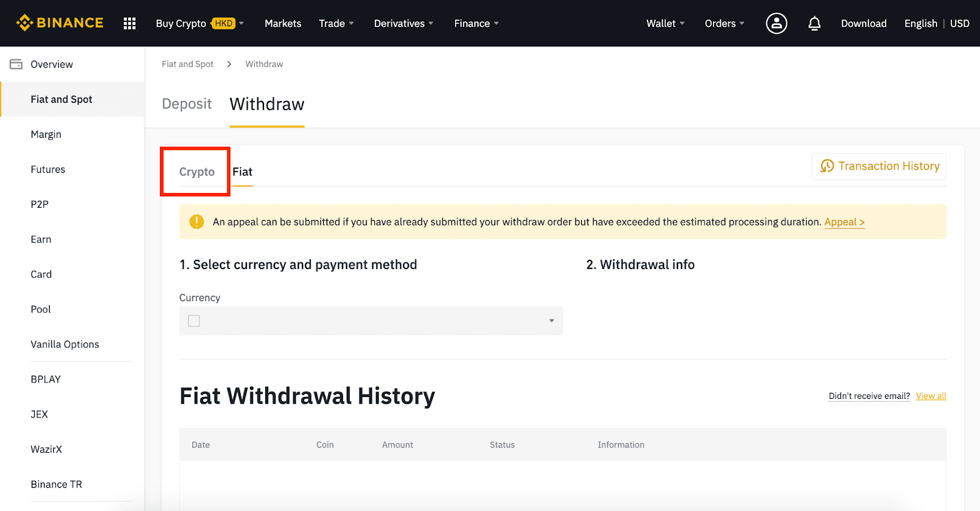980x511 pixels.
Task: Expand the Buy Crypto menu
Action: tap(200, 23)
